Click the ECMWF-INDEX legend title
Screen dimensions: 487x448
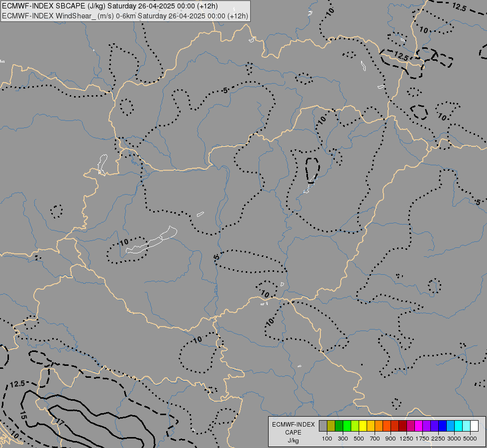click(x=293, y=425)
